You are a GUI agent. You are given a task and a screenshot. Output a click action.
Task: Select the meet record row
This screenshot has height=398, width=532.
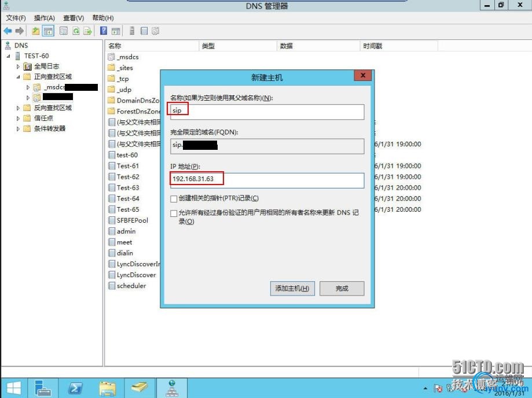click(x=124, y=242)
